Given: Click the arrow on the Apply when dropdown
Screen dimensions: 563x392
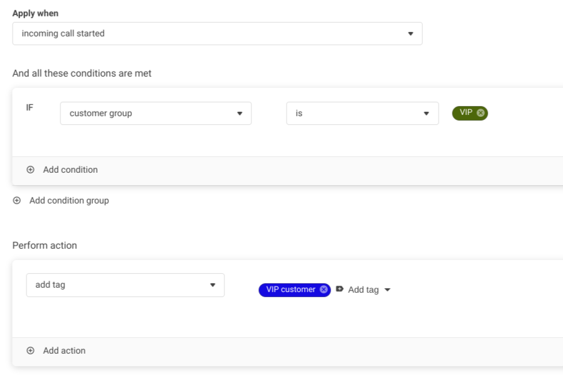Looking at the screenshot, I should [x=411, y=34].
